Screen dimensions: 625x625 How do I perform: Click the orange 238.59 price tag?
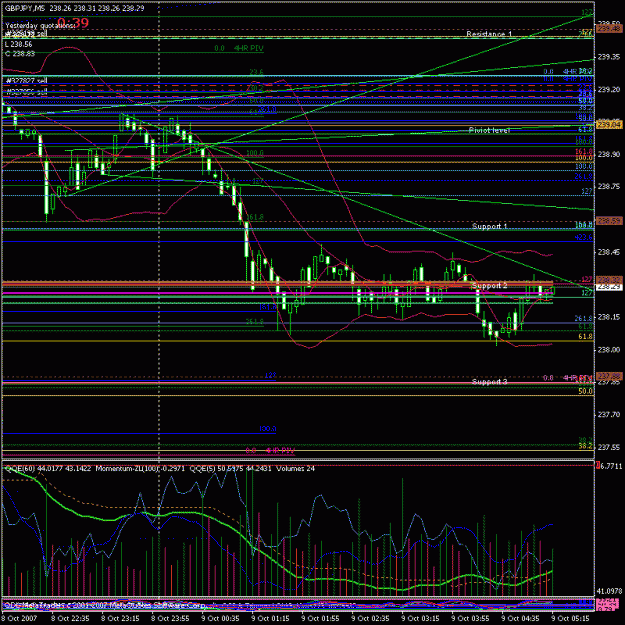[609, 220]
